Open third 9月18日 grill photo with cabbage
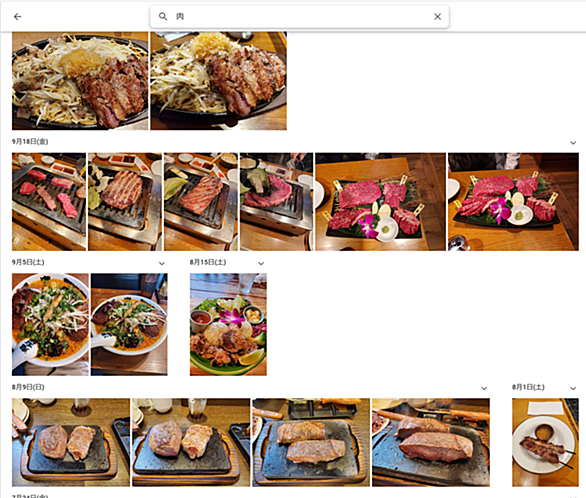 point(201,201)
